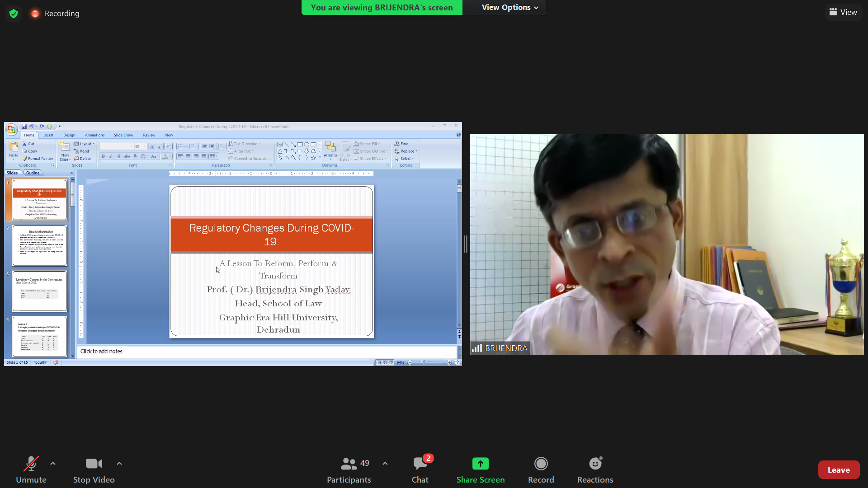Open the Participants panel
868x488 pixels.
[x=349, y=469]
